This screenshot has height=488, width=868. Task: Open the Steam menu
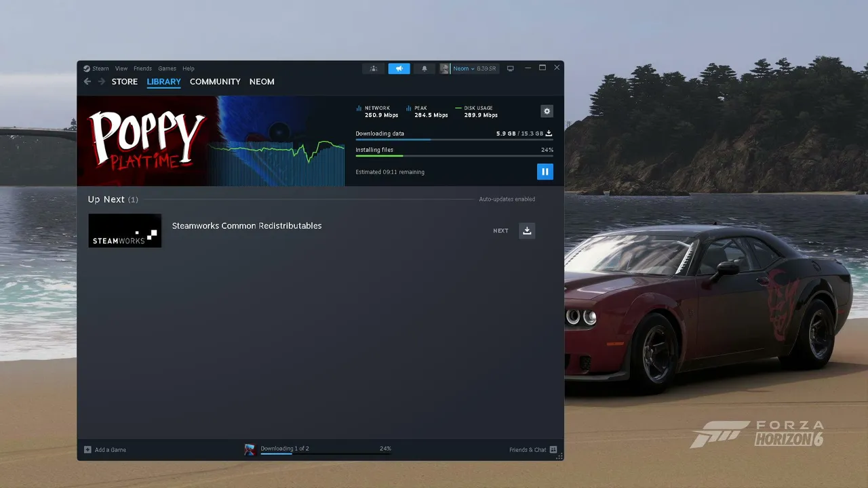pyautogui.click(x=100, y=68)
